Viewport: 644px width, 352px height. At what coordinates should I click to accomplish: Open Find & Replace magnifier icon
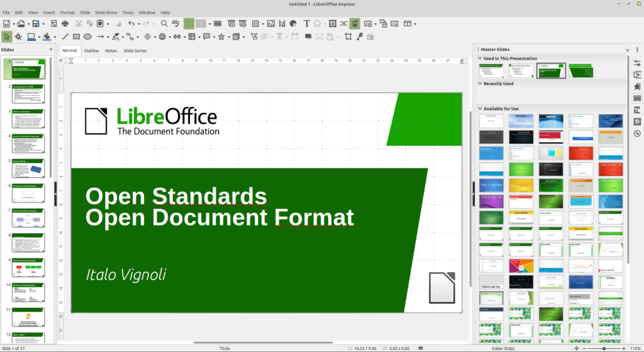[x=164, y=24]
